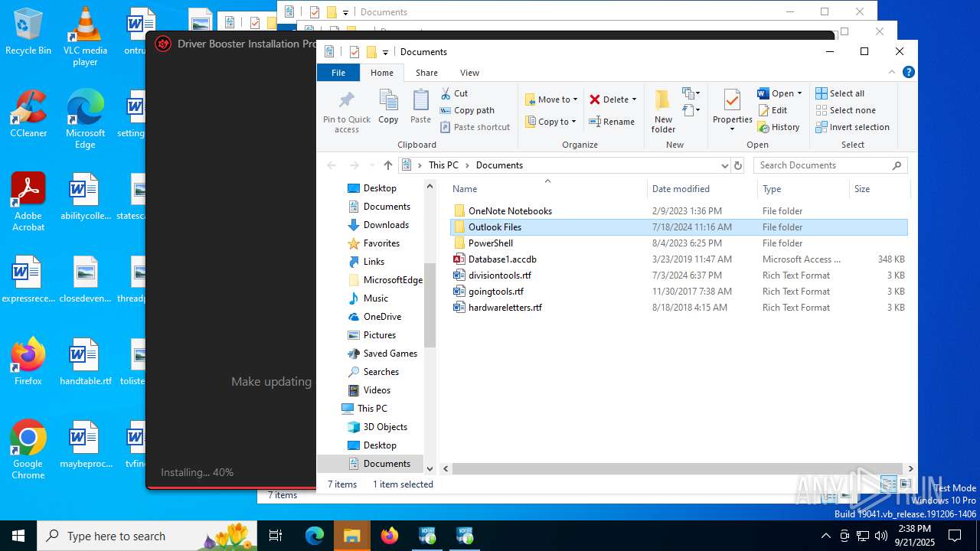Click This PC in address breadcrumb
The height and width of the screenshot is (551, 980).
(443, 165)
